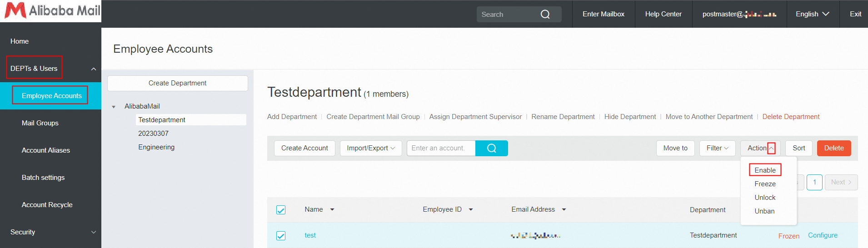Open the Configure link for test account
The width and height of the screenshot is (868, 248).
point(823,235)
